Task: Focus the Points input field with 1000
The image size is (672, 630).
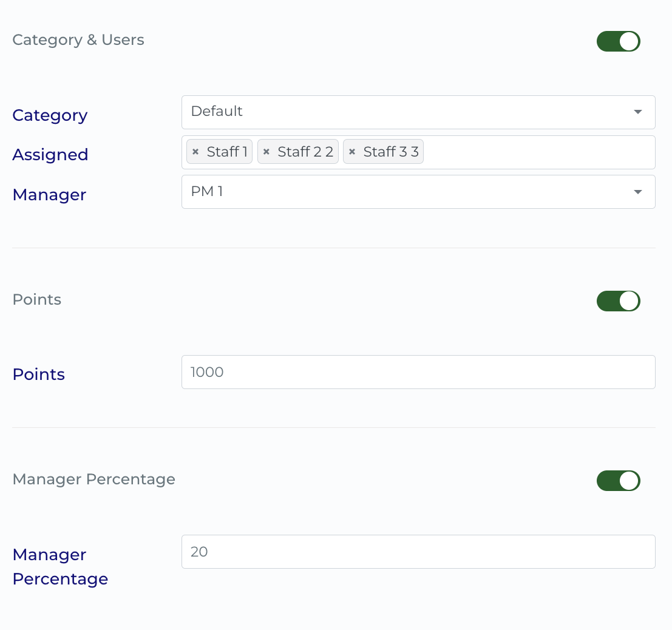Action: coord(418,372)
